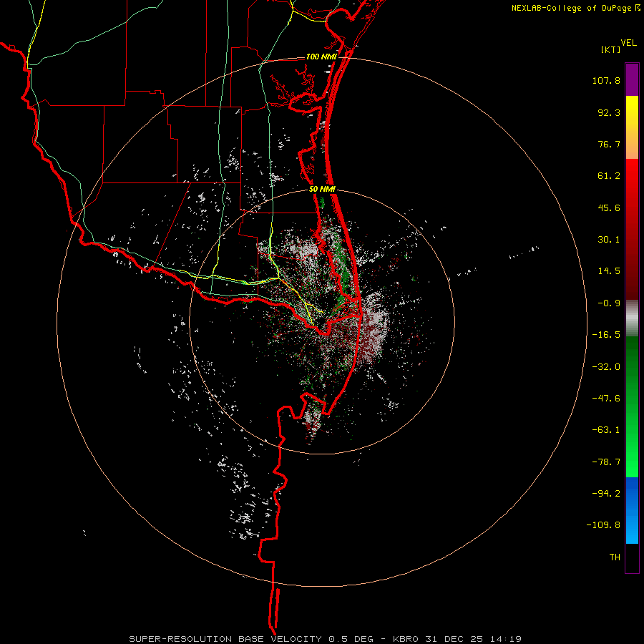The height and width of the screenshot is (644, 644).
Task: Click the -32.0 value on velocity scale
Action: tap(606, 367)
